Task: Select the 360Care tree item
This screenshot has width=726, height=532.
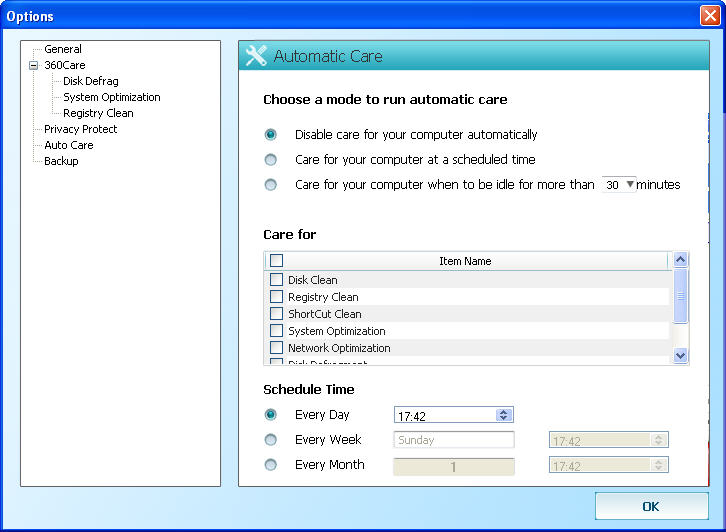Action: [65, 65]
